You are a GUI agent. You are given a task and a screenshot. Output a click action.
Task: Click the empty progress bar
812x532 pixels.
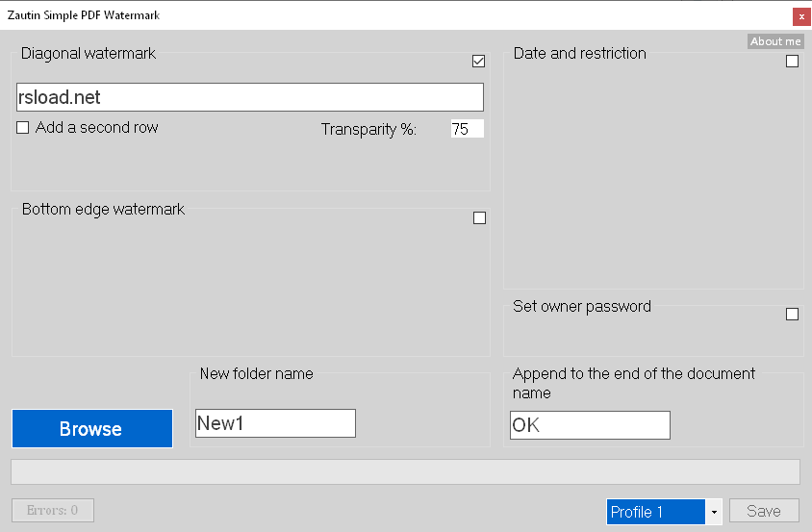click(405, 471)
